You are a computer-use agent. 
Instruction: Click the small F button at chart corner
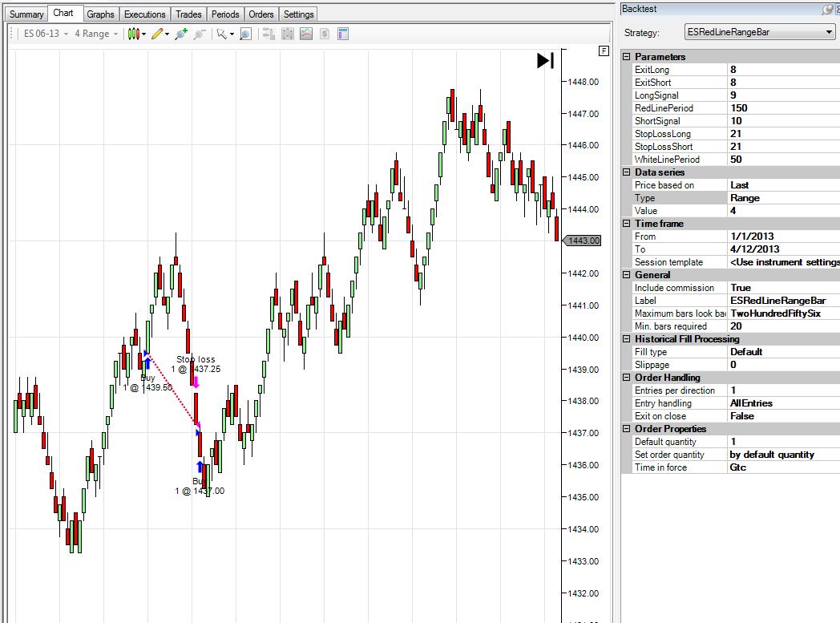604,51
